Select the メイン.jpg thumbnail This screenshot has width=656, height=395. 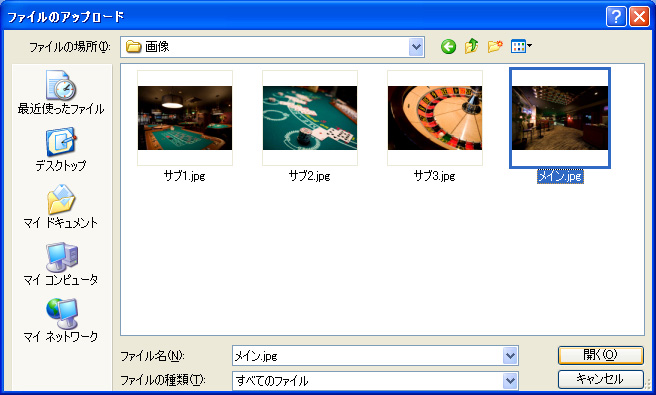coord(560,118)
